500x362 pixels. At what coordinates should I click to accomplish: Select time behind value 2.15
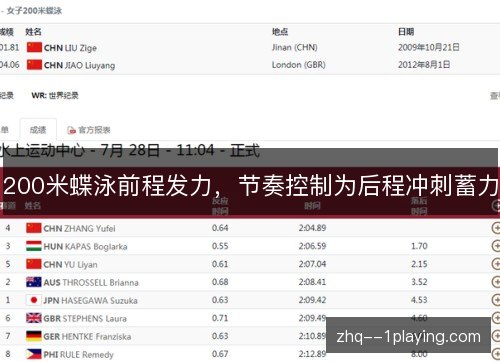(x=419, y=264)
